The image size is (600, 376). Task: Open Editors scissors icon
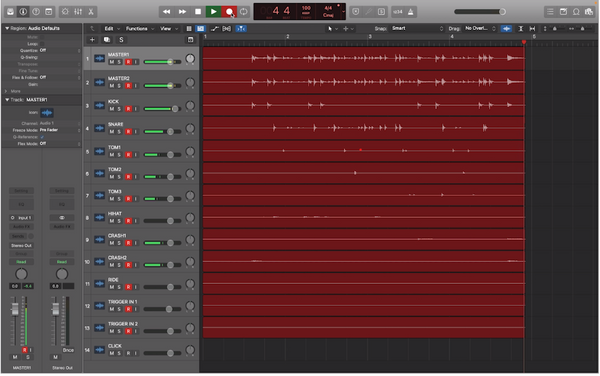coord(91,12)
